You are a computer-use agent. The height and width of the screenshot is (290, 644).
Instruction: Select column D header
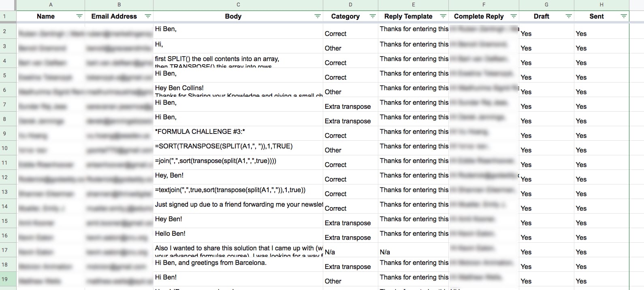tap(350, 5)
